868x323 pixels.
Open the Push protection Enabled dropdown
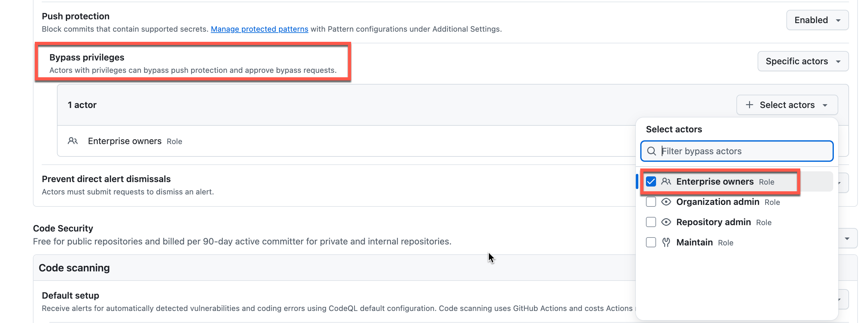point(817,20)
